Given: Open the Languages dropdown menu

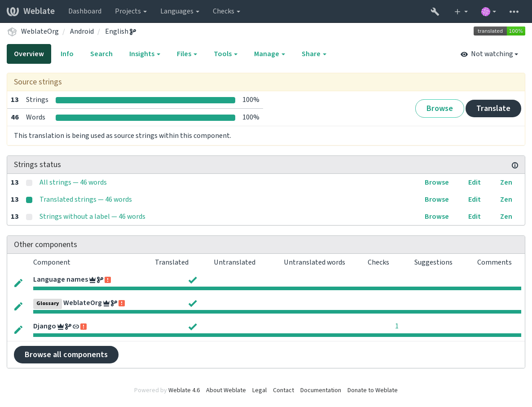Looking at the screenshot, I should (x=180, y=11).
